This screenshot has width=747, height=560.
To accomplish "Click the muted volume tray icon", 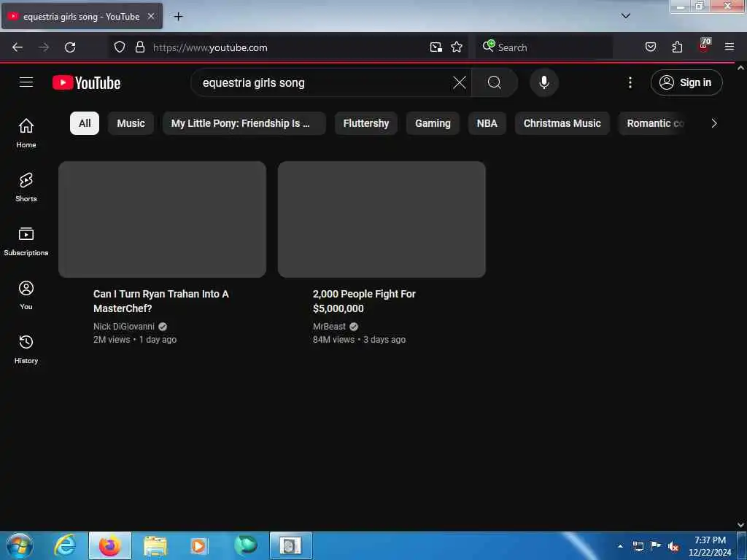I will coord(673,547).
